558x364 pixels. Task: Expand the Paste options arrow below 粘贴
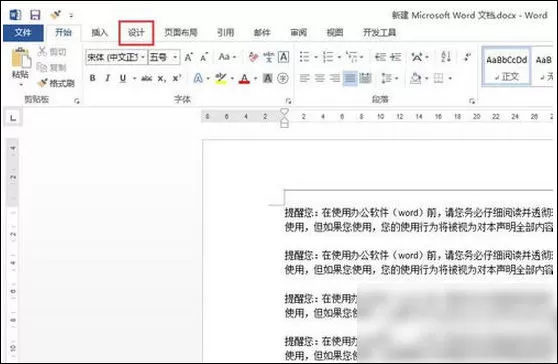[x=21, y=85]
